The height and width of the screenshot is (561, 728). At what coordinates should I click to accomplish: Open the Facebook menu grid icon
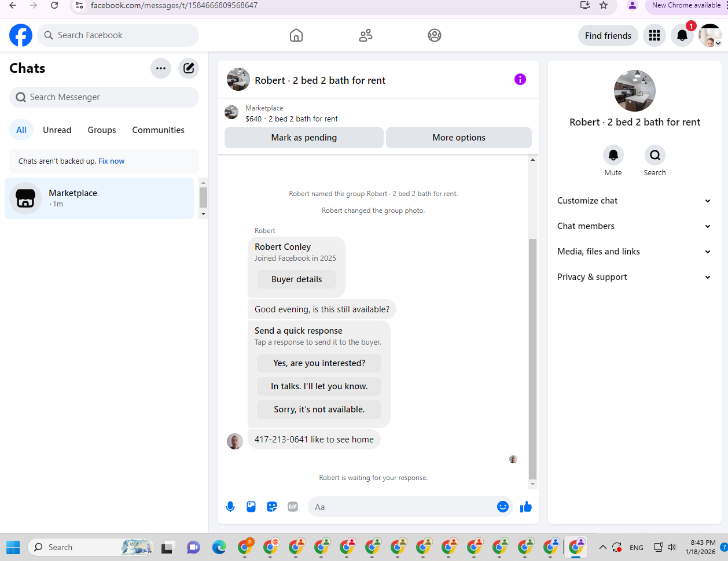655,35
